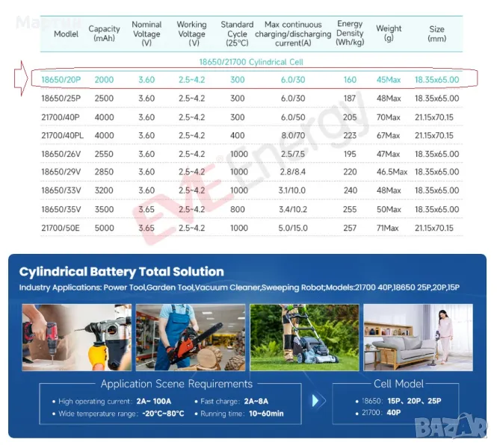This screenshot has height=448, width=497.
Task: Click the Capacity (mAh) column header
Action: (x=104, y=34)
